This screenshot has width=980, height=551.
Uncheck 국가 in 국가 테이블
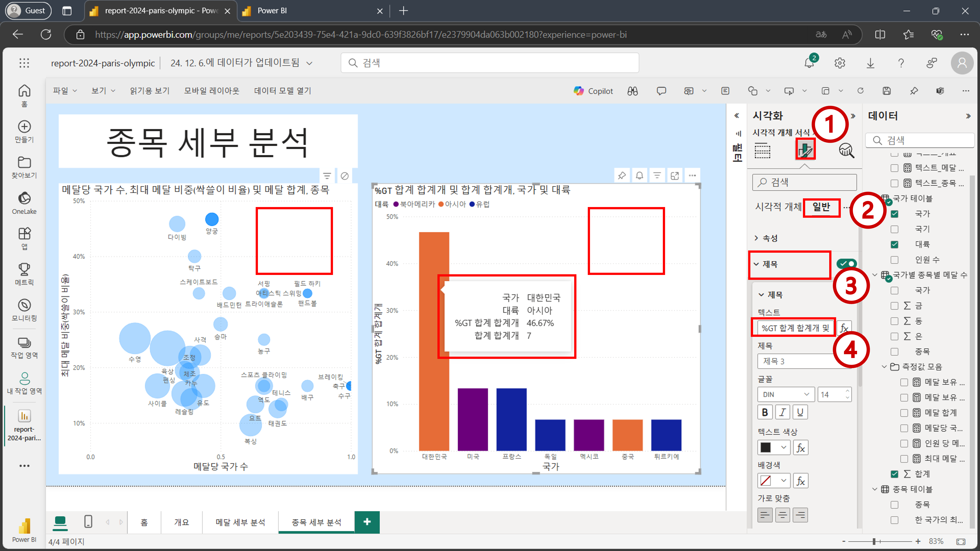pyautogui.click(x=894, y=214)
